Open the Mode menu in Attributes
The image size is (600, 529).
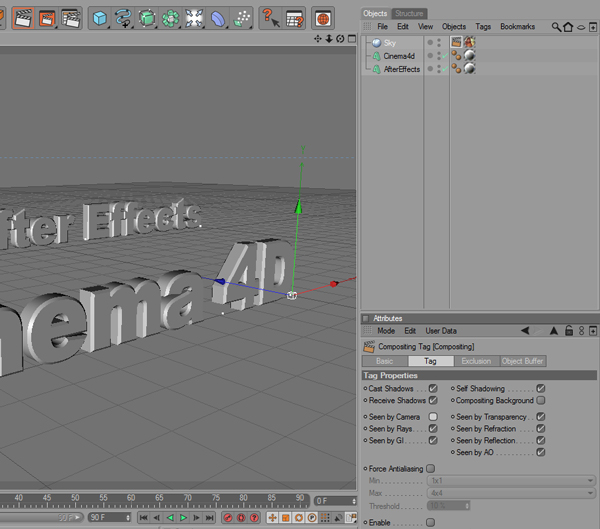pos(386,331)
